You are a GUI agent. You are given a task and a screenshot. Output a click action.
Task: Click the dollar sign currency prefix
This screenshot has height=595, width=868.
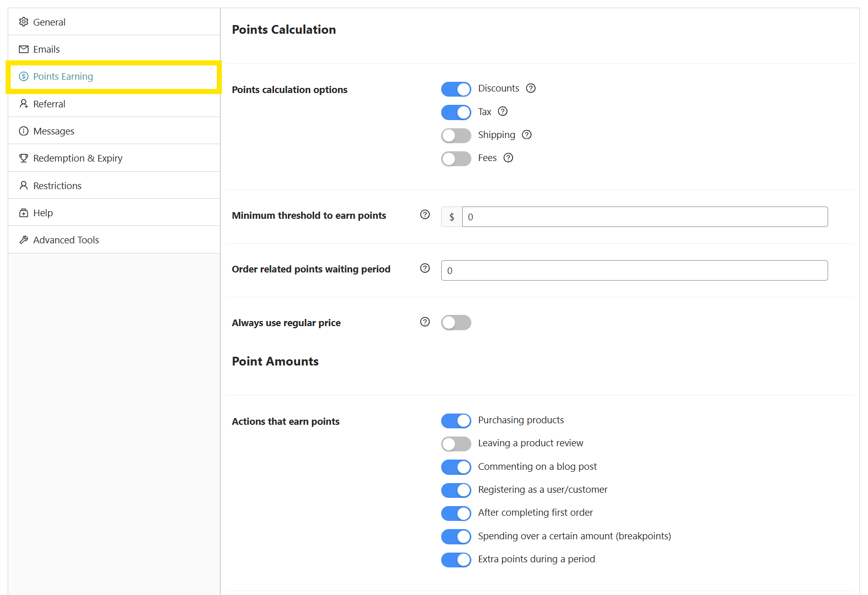tap(452, 217)
